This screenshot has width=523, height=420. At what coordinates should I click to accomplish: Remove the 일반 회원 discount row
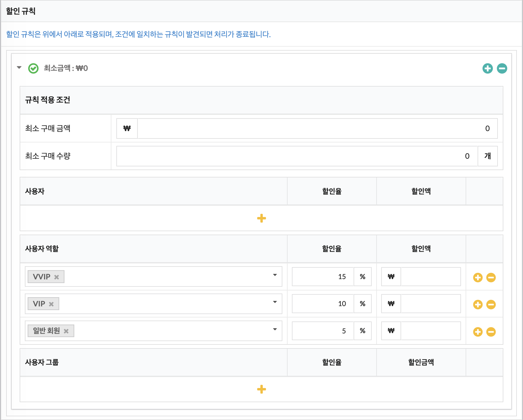coord(491,332)
